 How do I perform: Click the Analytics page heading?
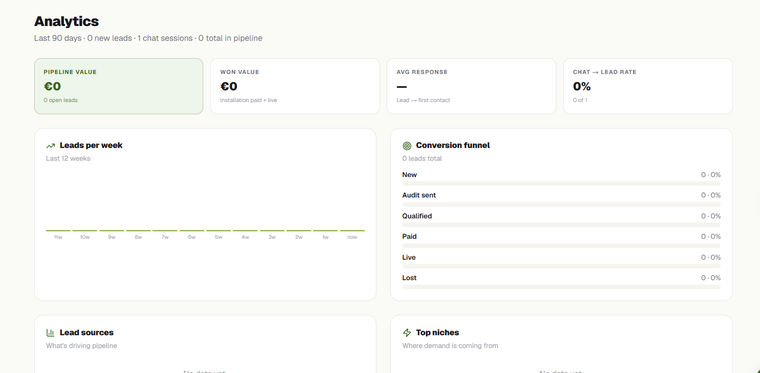pyautogui.click(x=66, y=21)
